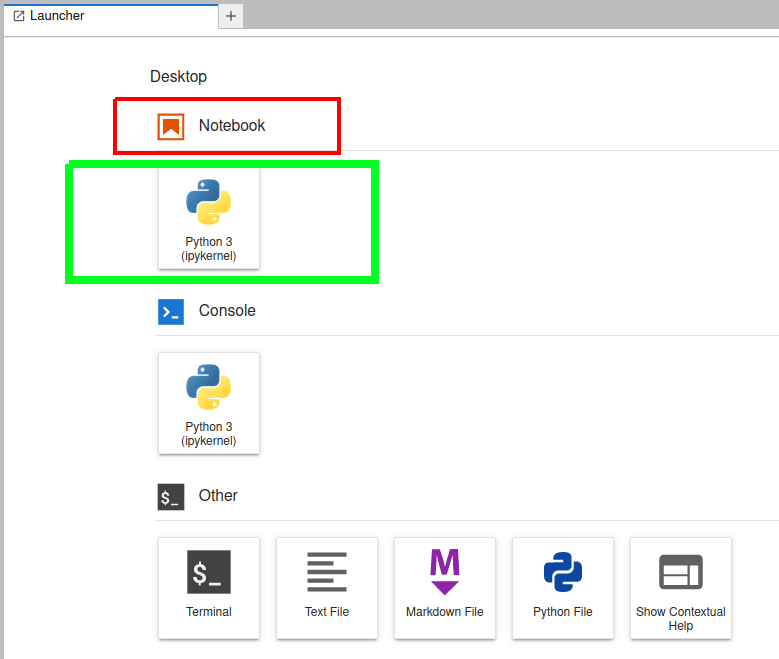Click the Console card's Python 3 (ipykernel) label
The image size is (779, 659).
[x=209, y=434]
